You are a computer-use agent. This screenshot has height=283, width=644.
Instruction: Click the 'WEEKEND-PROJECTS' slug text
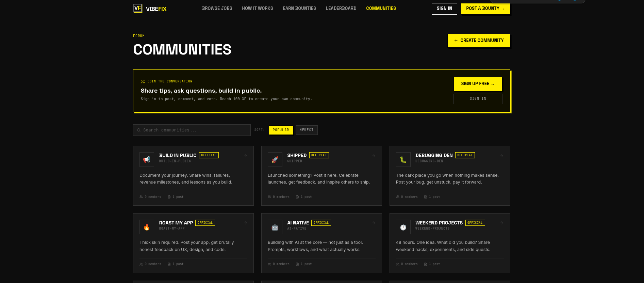coord(432,229)
